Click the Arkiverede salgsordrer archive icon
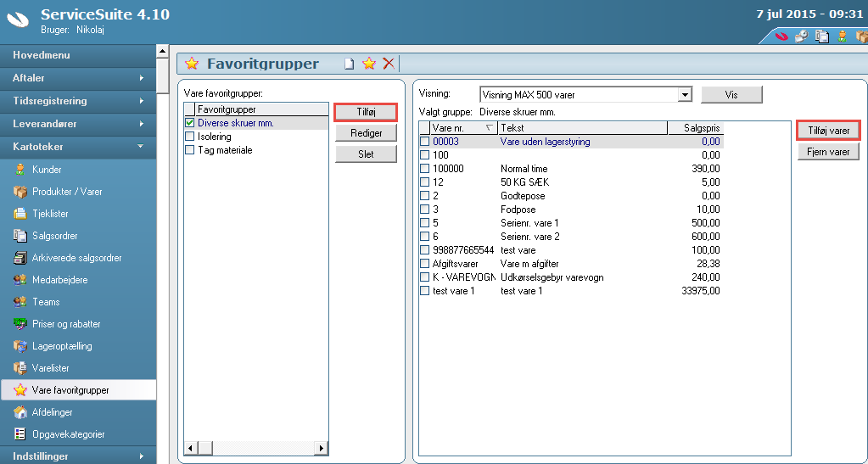The width and height of the screenshot is (868, 464). (20, 258)
